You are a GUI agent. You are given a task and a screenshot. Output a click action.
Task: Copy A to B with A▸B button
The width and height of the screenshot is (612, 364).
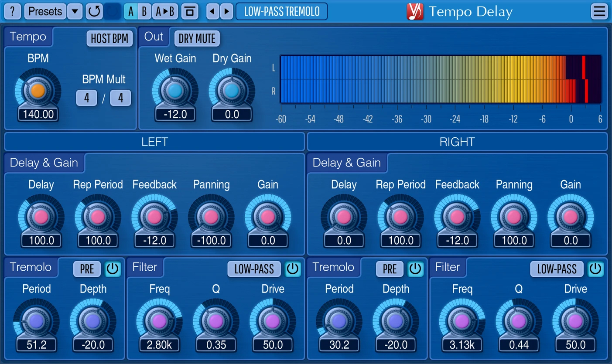coord(165,11)
